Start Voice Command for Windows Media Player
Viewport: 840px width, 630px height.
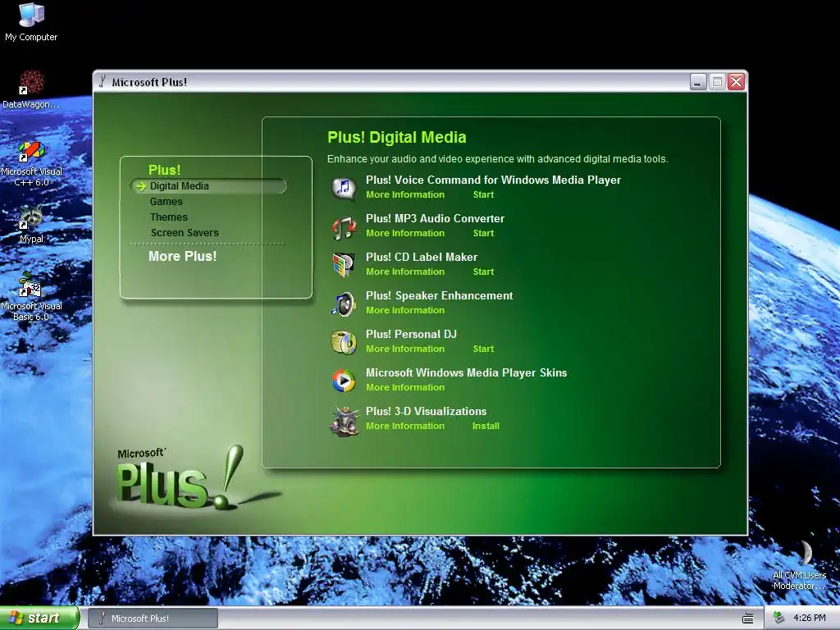click(x=483, y=194)
